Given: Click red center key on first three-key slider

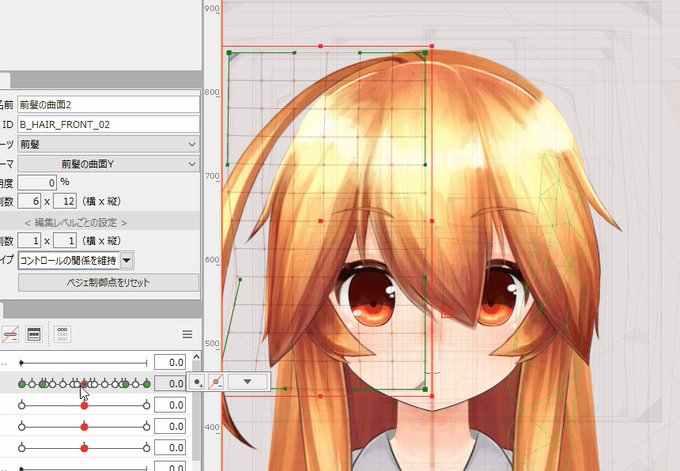Looking at the screenshot, I should click(84, 406).
